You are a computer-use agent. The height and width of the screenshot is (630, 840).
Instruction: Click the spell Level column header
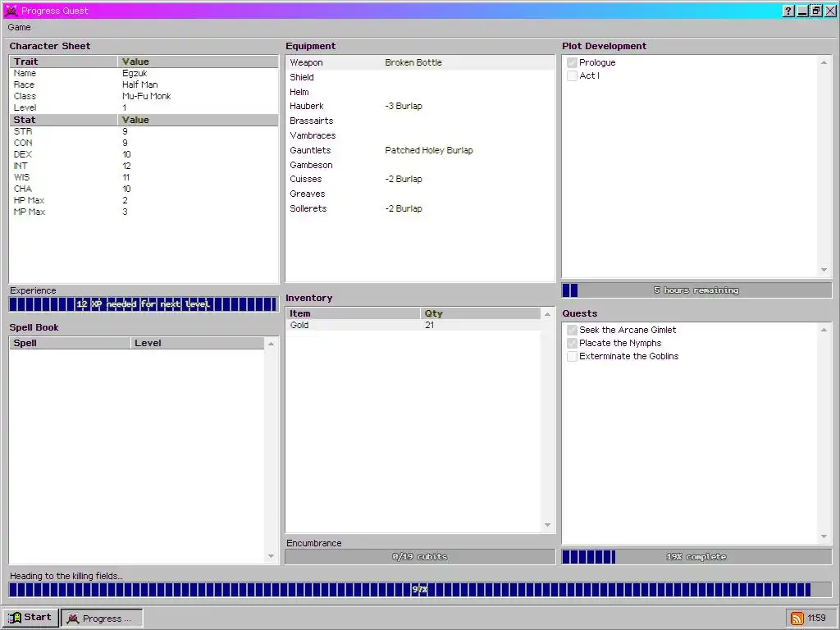pos(197,343)
